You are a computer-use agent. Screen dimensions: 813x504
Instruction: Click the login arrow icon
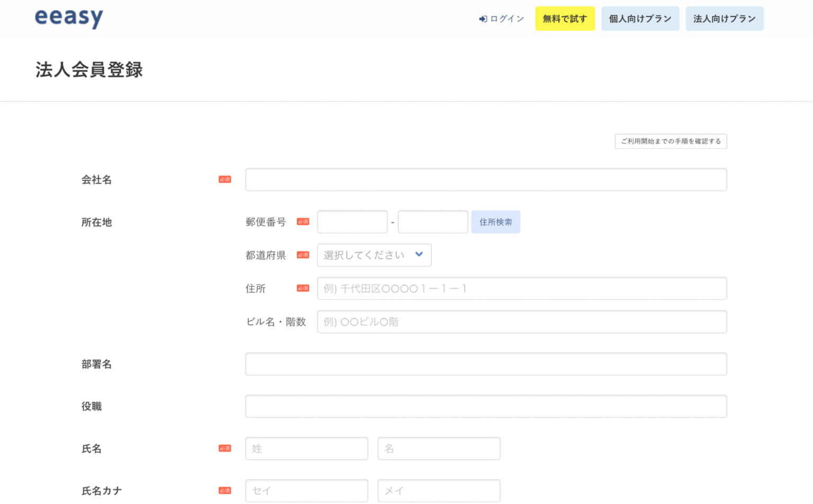(x=483, y=19)
